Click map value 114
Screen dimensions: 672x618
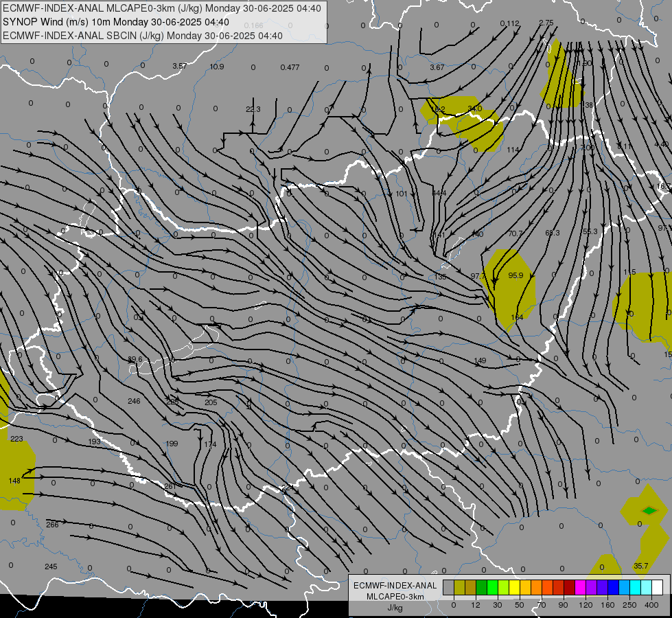point(513,150)
